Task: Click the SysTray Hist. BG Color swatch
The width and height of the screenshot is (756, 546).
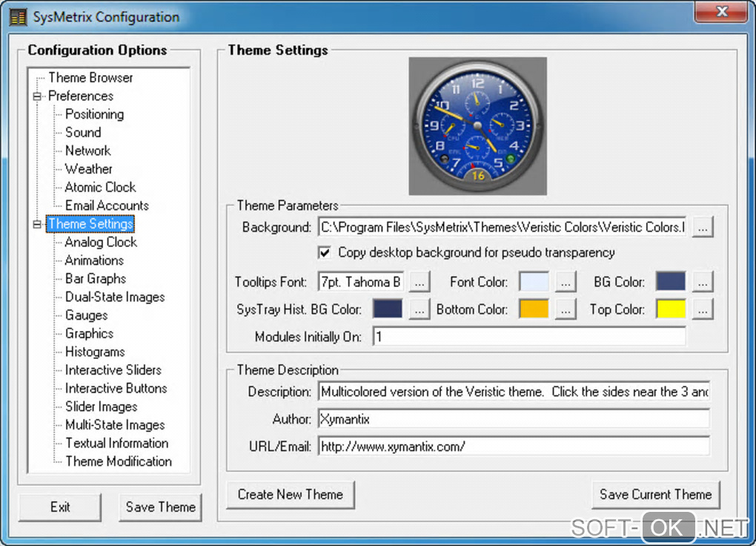Action: click(388, 309)
